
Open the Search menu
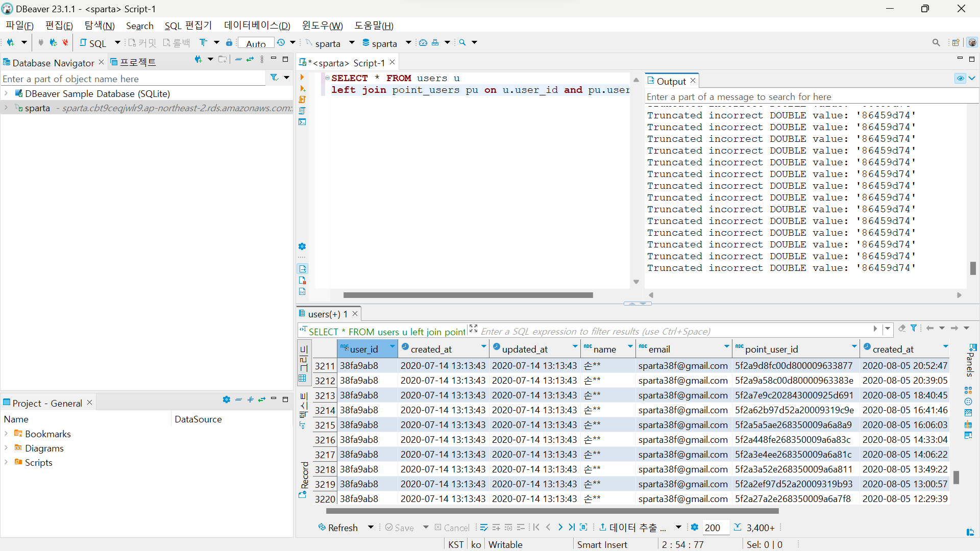point(140,26)
